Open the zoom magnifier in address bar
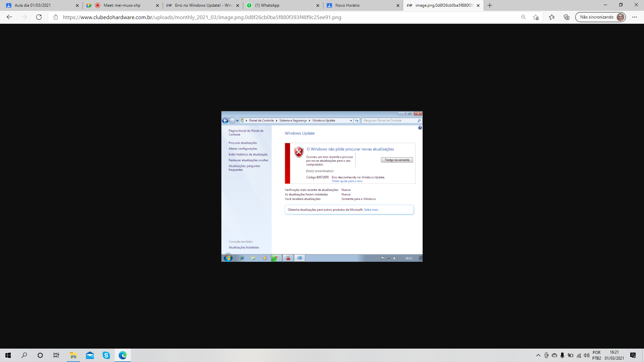 (x=523, y=17)
